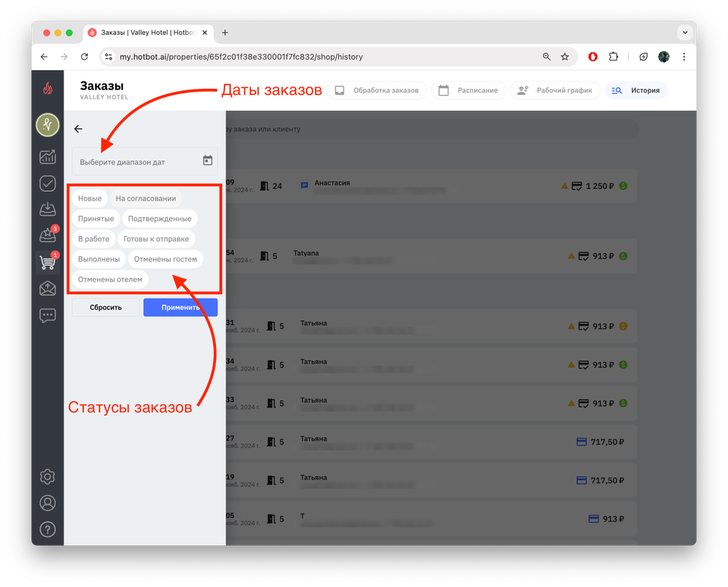Bookmark page with the star icon

click(x=564, y=57)
